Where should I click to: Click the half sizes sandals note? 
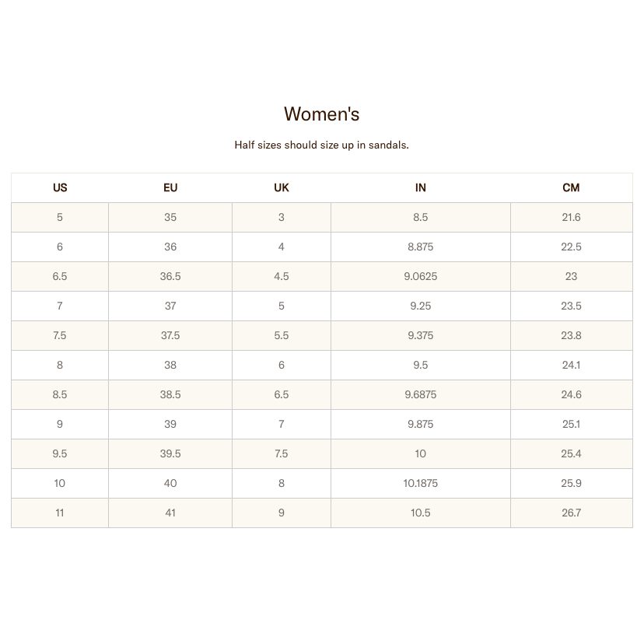pos(321,145)
